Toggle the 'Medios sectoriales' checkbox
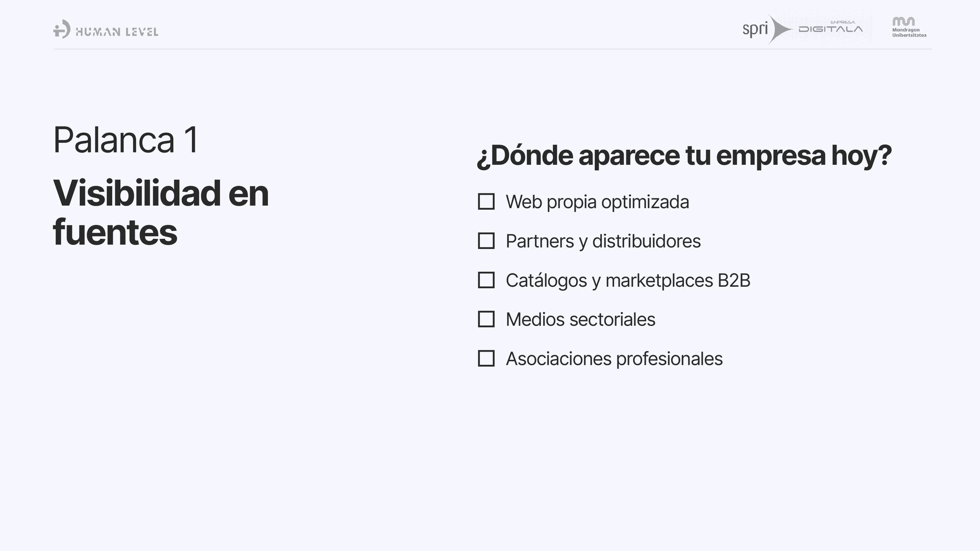980x551 pixels. (486, 319)
